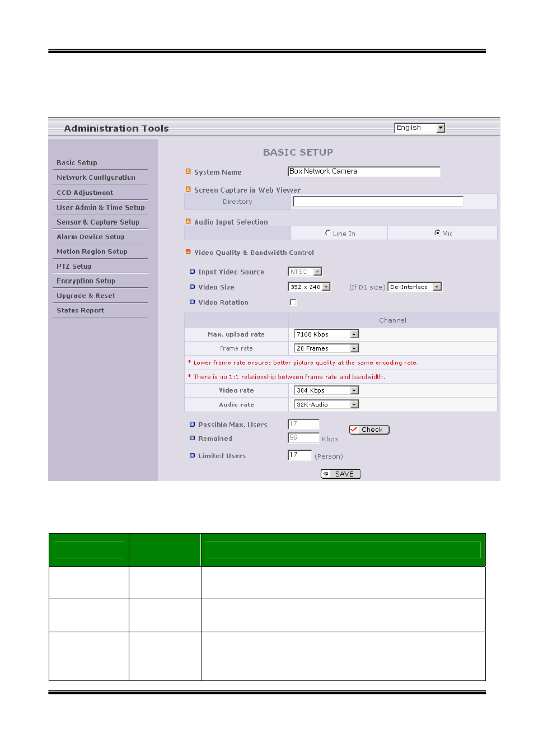Image resolution: width=534 pixels, height=756 pixels.
Task: Select Line In audio input
Action: point(328,233)
